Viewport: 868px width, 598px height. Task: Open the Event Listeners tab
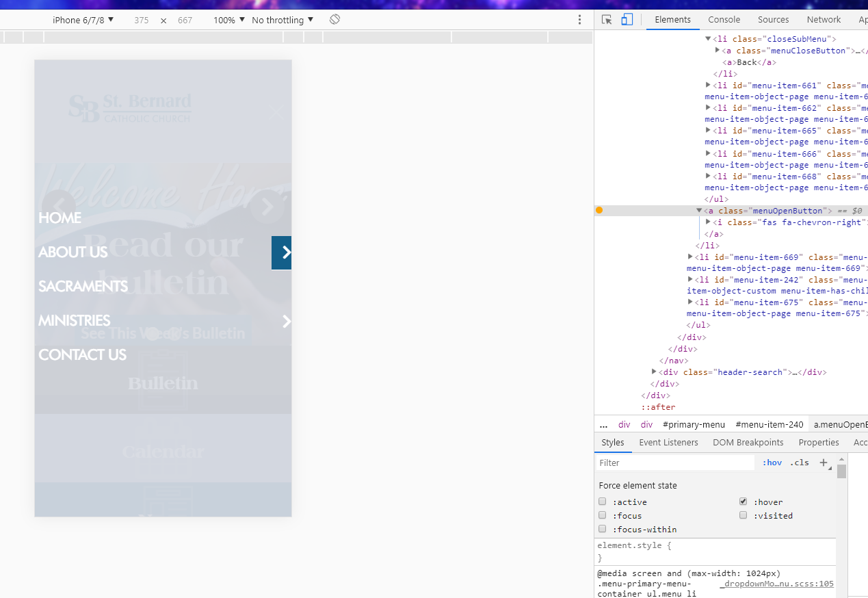coord(668,442)
